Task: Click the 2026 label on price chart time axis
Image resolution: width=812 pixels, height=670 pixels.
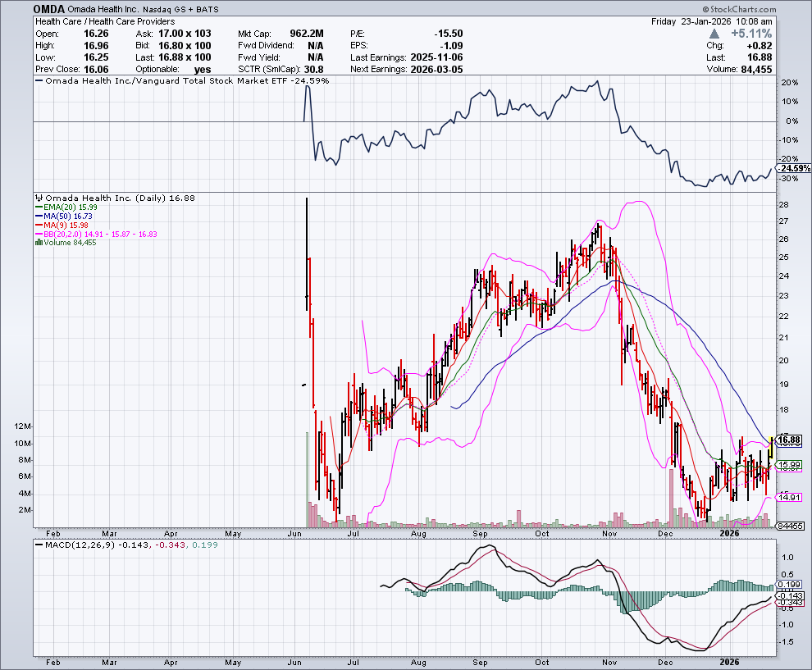Action: (x=729, y=533)
